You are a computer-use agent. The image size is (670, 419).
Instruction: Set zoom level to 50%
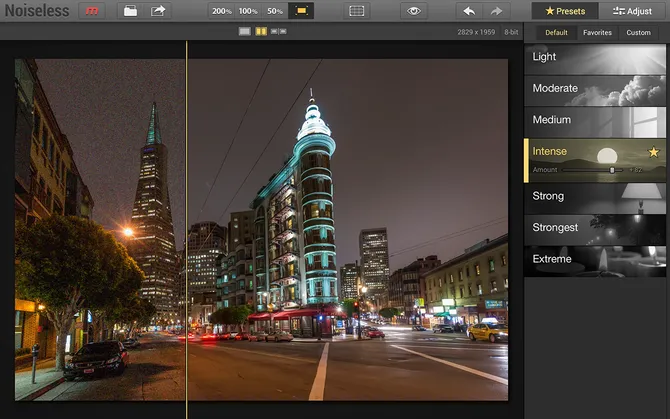(x=274, y=11)
